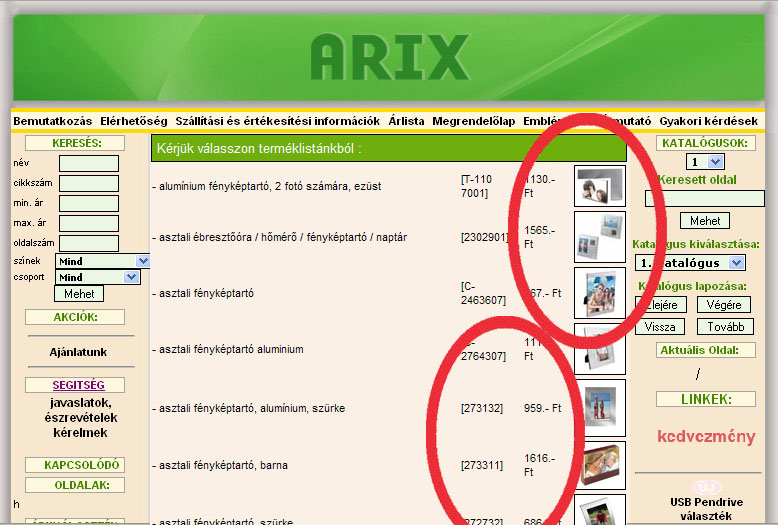Click Mehet button under search form

[x=79, y=293]
